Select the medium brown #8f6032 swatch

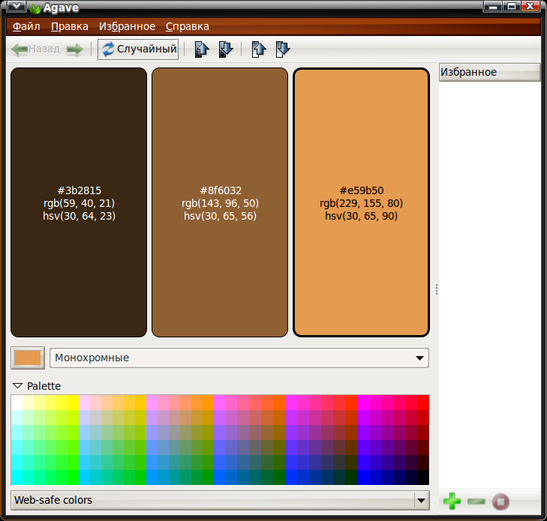tap(220, 202)
